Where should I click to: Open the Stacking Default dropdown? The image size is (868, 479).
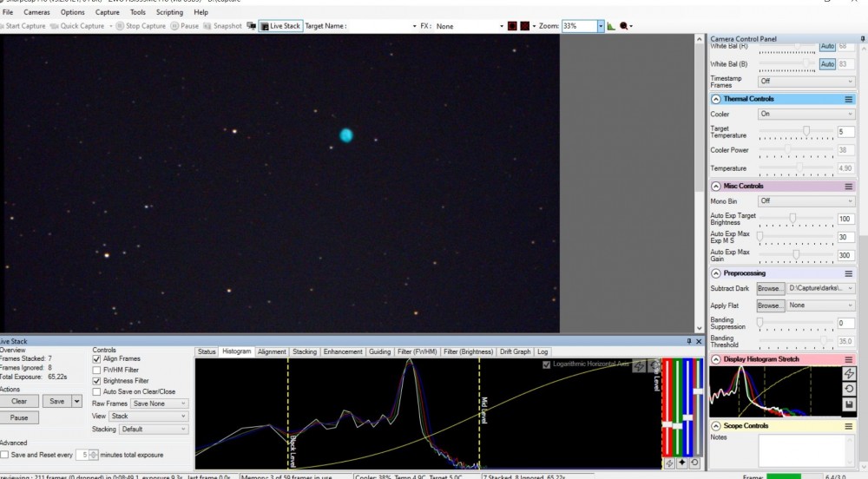pos(154,430)
